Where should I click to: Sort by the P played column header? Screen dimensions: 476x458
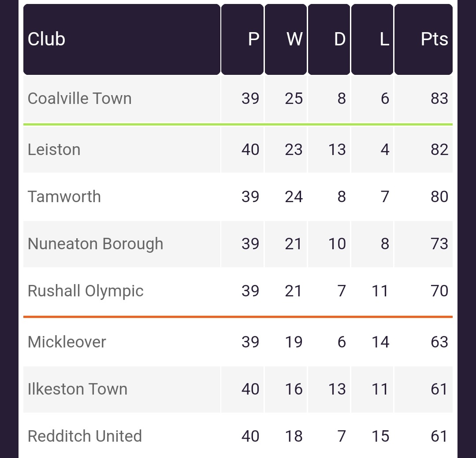[242, 40]
